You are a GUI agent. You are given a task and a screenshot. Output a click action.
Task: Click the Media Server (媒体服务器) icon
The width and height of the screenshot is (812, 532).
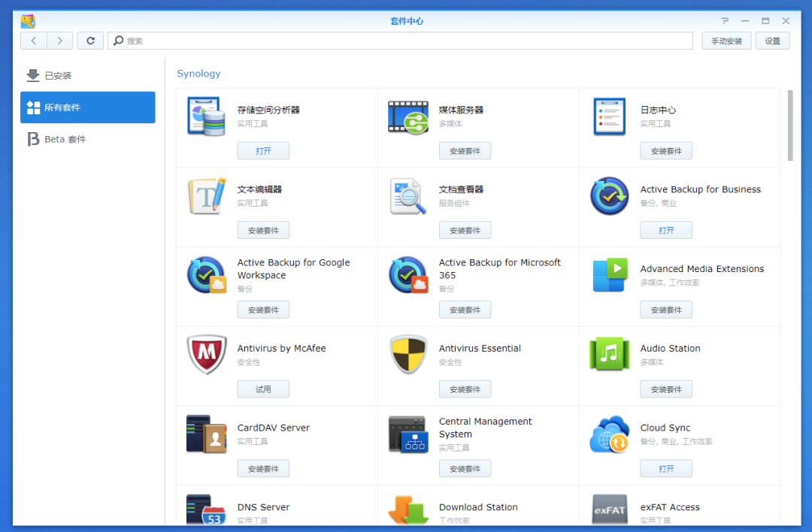[x=408, y=116]
